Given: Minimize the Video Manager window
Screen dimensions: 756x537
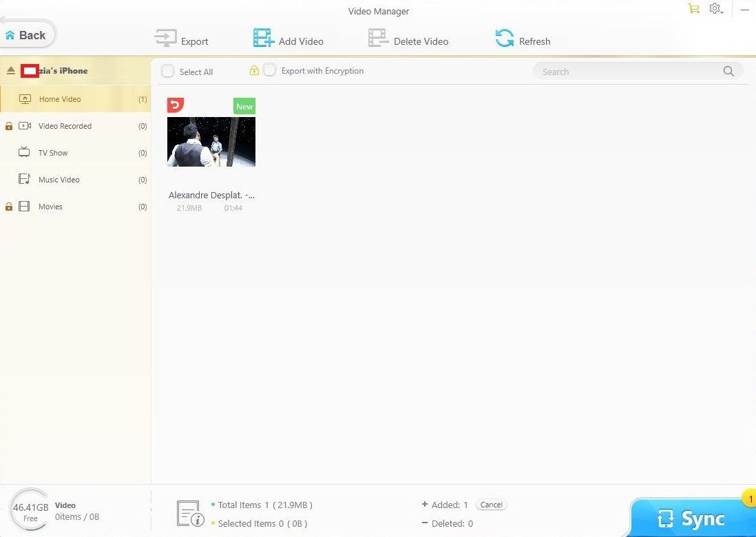Looking at the screenshot, I should point(745,9).
